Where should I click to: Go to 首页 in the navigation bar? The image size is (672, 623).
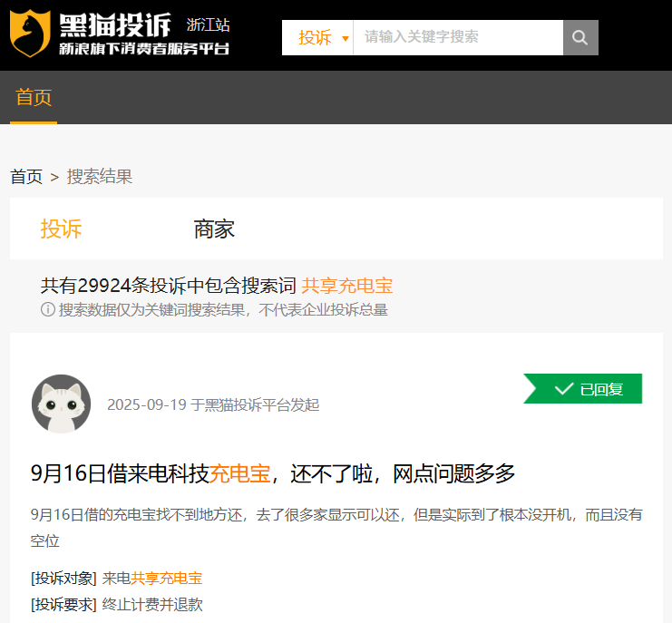34,97
